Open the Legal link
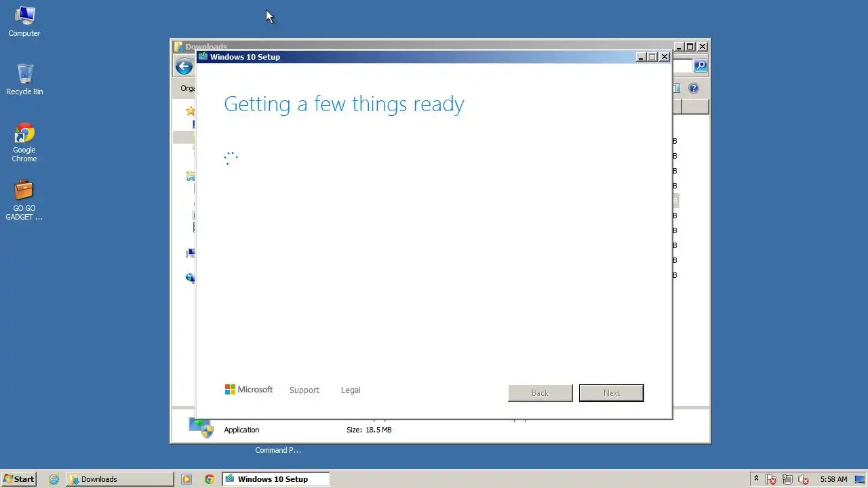 point(351,390)
